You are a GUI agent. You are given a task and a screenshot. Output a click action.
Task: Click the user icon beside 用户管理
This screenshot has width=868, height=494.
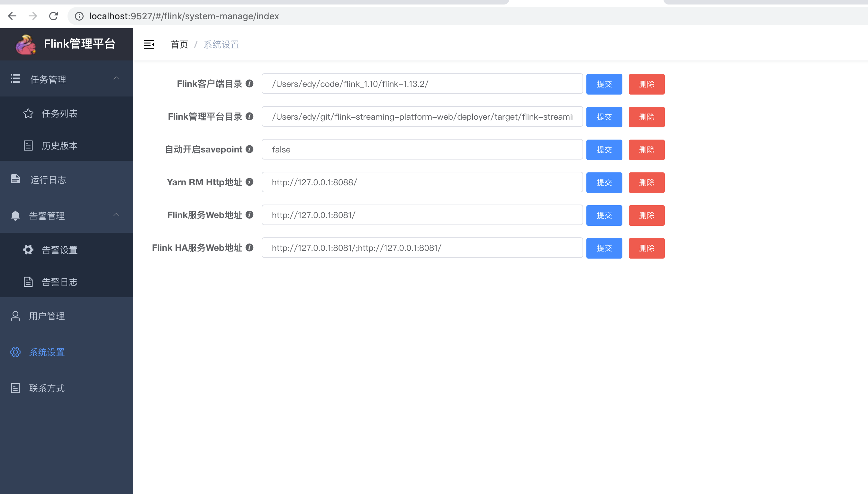click(15, 316)
